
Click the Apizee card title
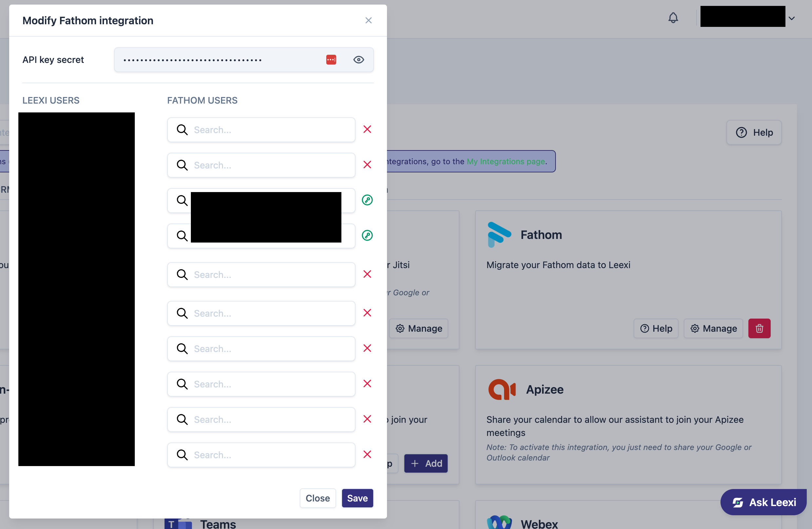544,389
